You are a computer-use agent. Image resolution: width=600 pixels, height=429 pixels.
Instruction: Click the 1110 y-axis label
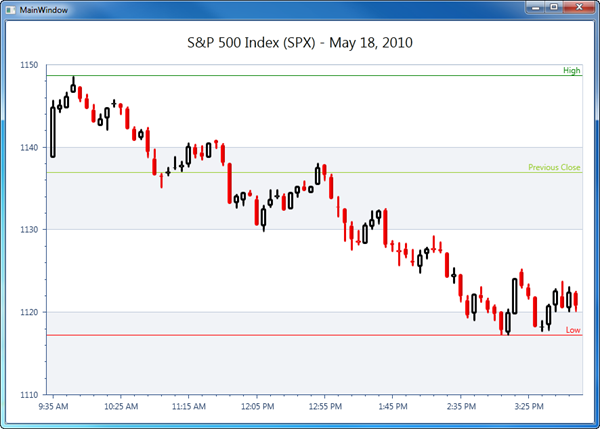tap(29, 395)
